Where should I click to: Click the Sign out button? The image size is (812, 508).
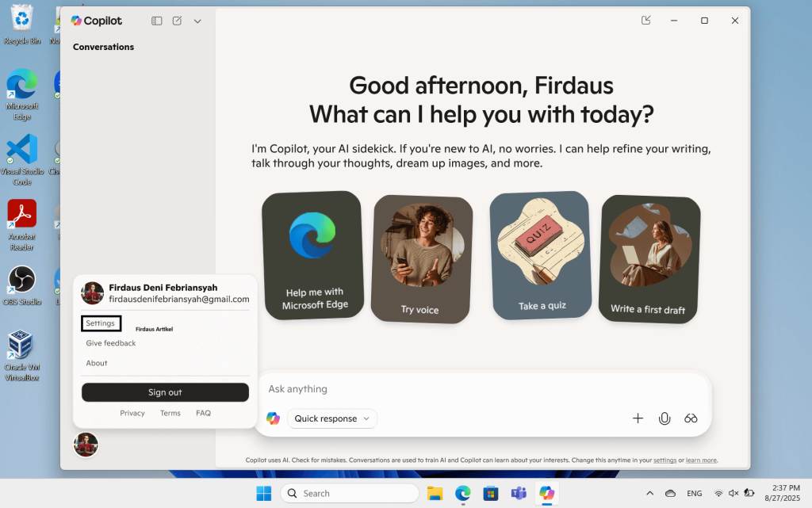[x=165, y=392]
